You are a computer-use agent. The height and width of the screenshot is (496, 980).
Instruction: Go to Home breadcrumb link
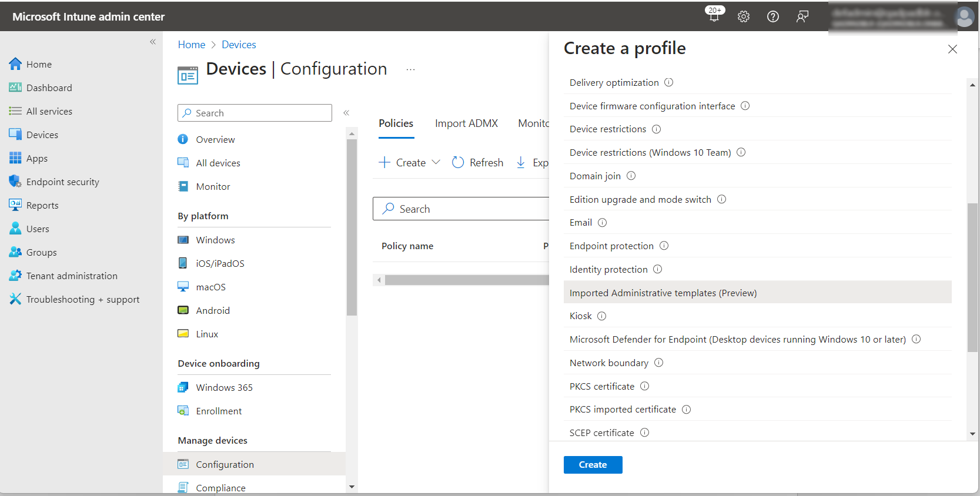pos(192,45)
